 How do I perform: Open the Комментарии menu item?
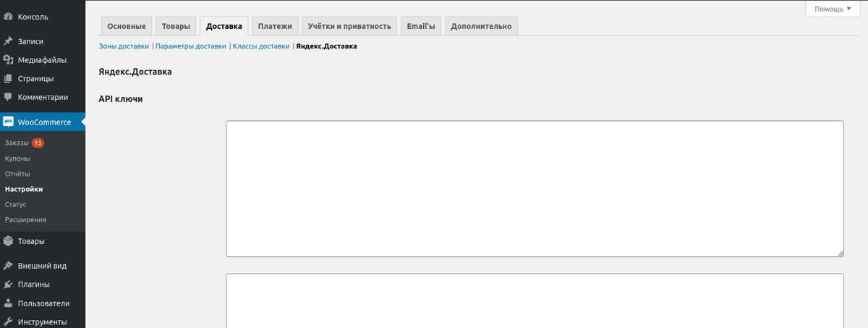(43, 97)
